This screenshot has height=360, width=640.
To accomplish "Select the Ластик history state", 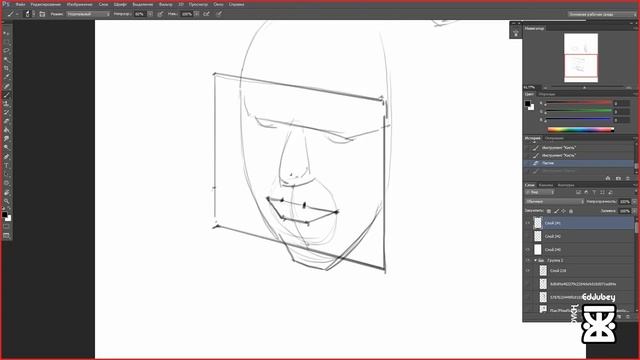I will [578, 163].
